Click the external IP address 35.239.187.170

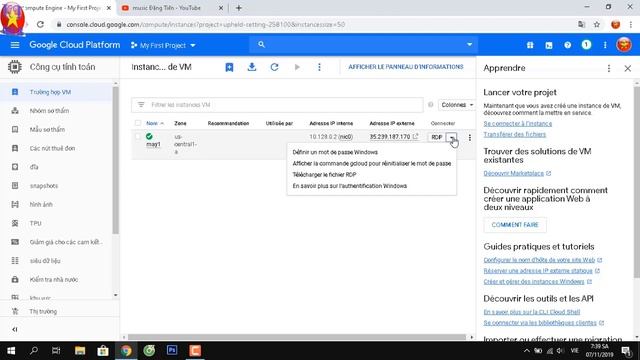tap(390, 137)
